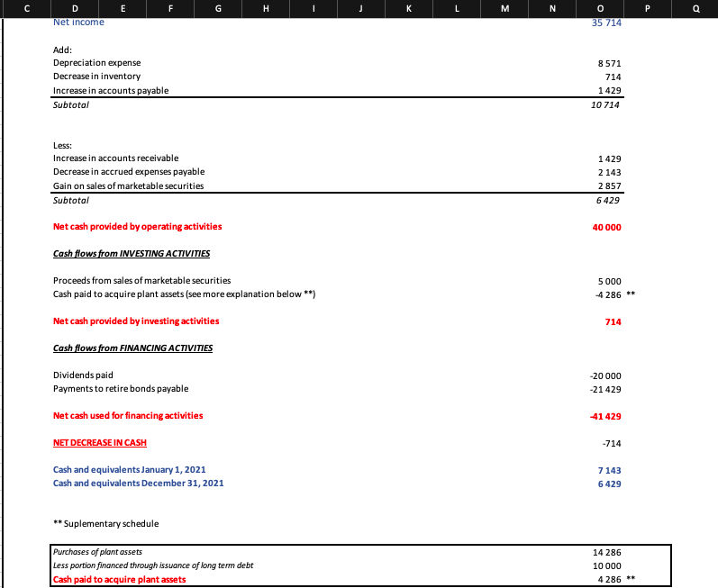Select 'NET DECREASE IN CASH' label

100,442
